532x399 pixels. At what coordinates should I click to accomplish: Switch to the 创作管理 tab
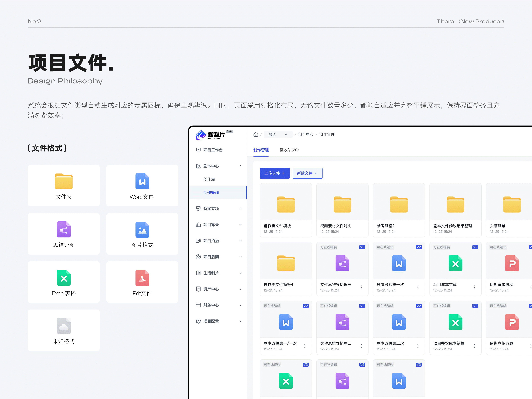tap(261, 150)
